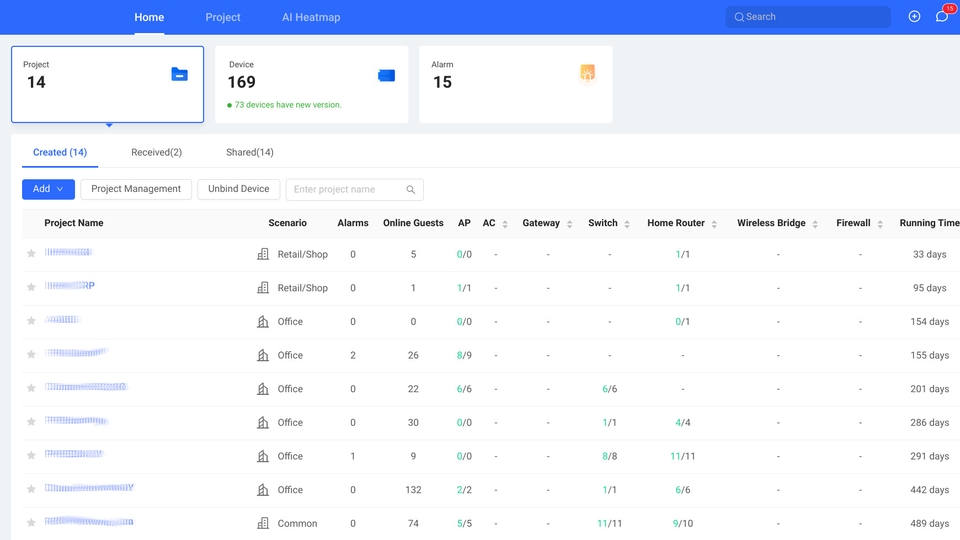
Task: Star the project running 95 days
Action: [x=31, y=287]
